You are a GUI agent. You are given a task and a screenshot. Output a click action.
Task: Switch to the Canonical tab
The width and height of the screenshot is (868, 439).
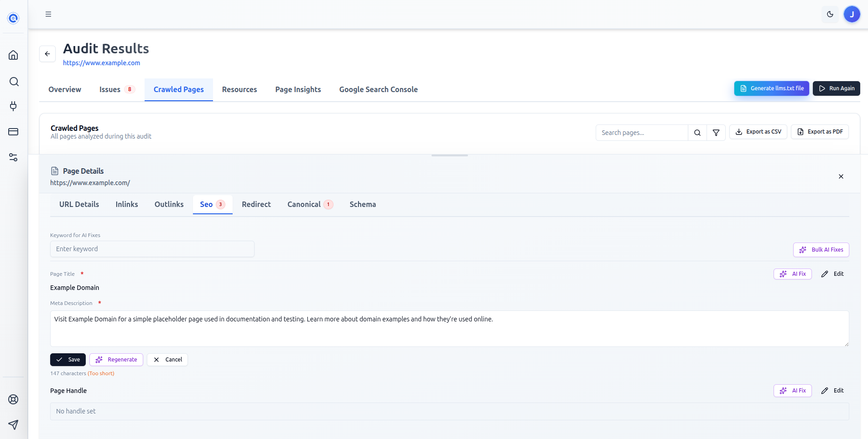305,204
